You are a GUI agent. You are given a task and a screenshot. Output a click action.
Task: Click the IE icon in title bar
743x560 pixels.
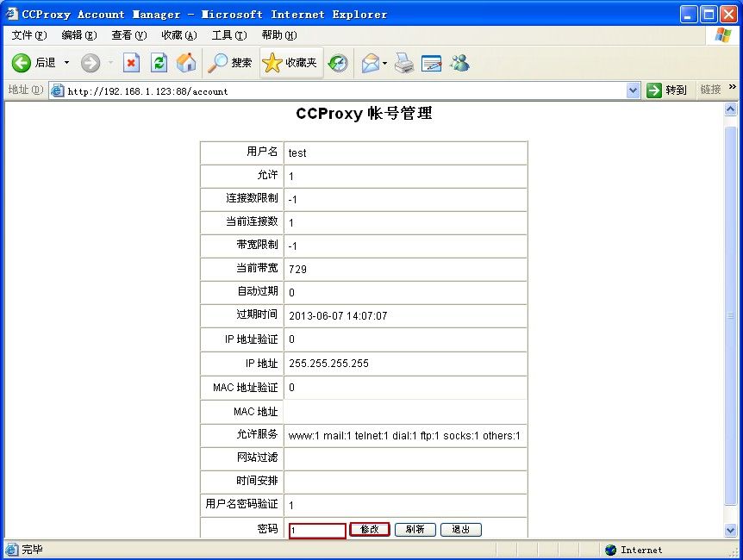[12, 14]
